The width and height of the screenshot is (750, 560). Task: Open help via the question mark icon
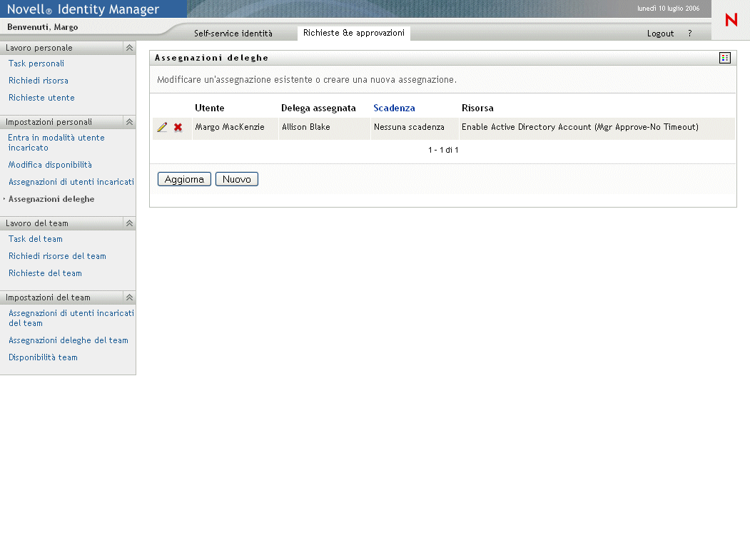pos(690,34)
